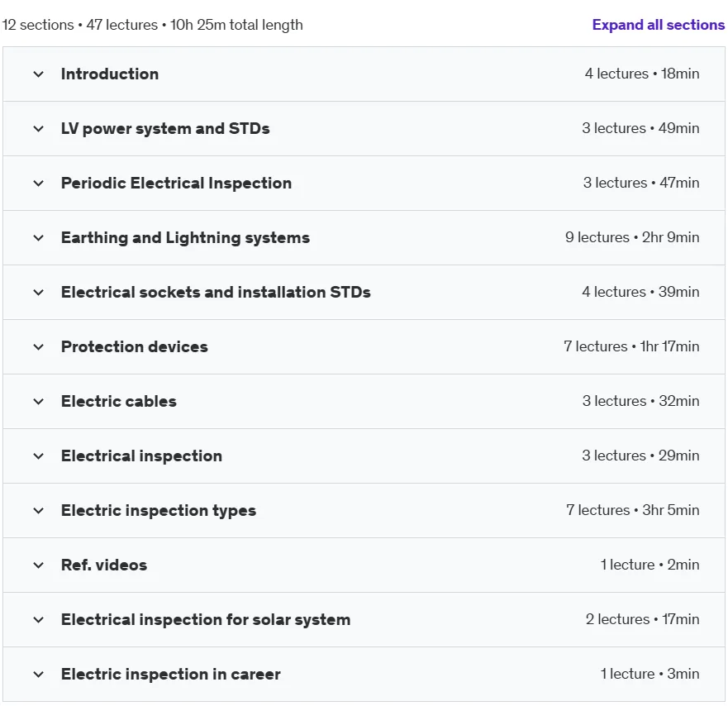Click chevron beside Electric inspection in career
The image size is (728, 706).
39,675
